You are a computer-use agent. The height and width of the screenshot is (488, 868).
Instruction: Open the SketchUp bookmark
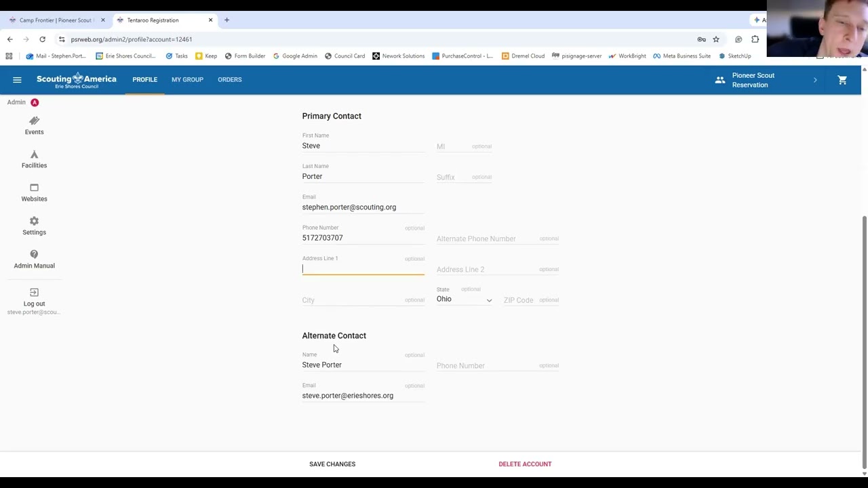[734, 56]
